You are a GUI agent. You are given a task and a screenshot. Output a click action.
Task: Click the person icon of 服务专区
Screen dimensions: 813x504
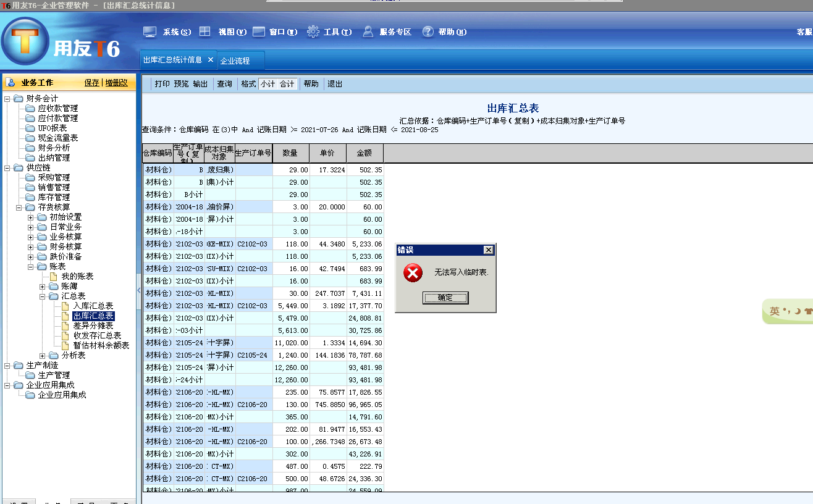click(x=368, y=31)
